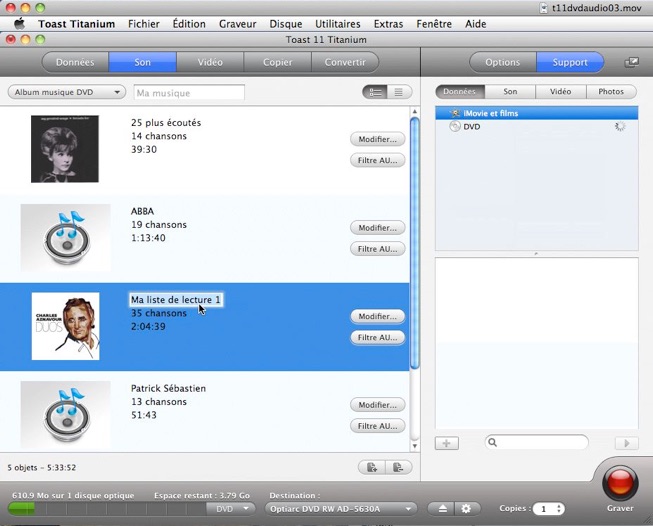Viewport: 653px width, 526px height.
Task: Adjust the Copies stepper arrows
Action: click(558, 509)
